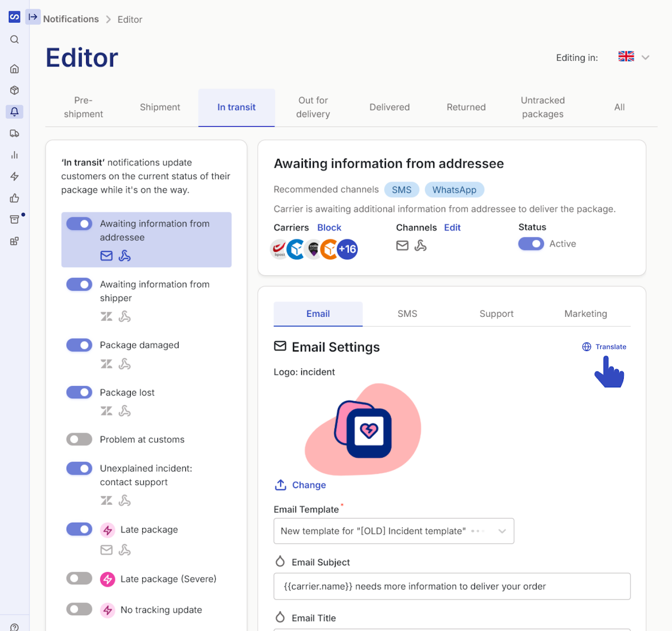Turn off the Active status toggle
Screen dimensions: 672x631
[x=531, y=244]
